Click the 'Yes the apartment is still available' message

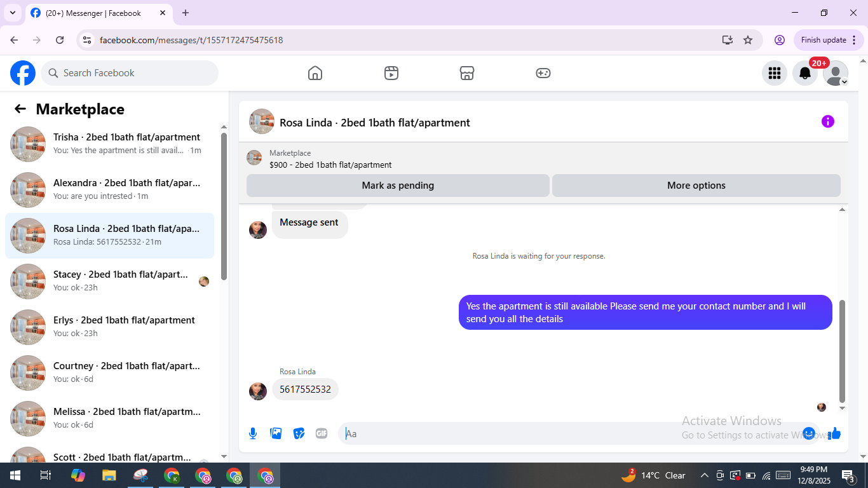646,313
